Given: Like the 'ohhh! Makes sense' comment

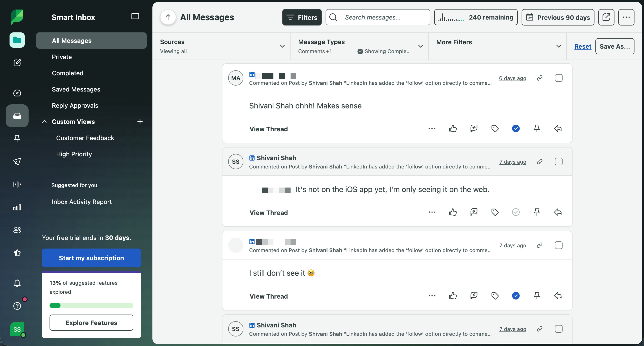Looking at the screenshot, I should [453, 129].
